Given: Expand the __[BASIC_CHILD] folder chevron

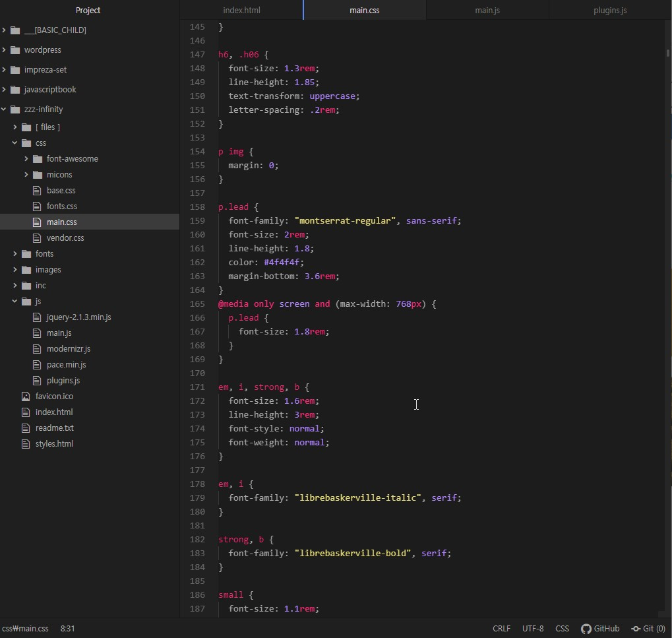Looking at the screenshot, I should (4, 30).
